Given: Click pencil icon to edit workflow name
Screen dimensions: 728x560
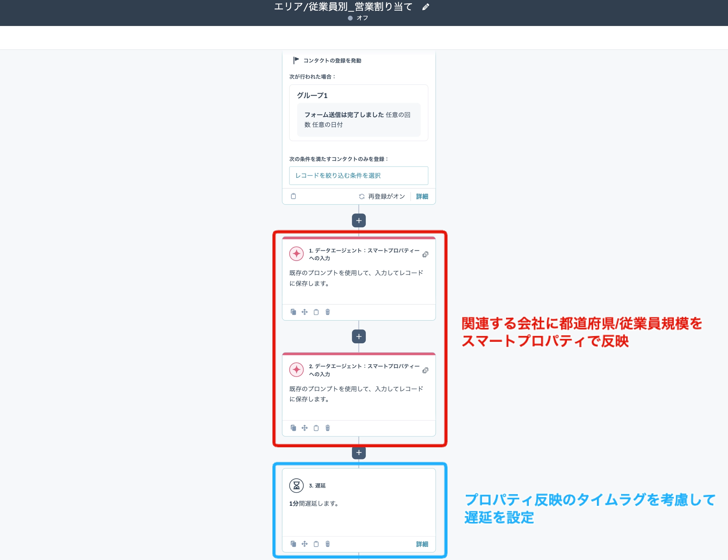Looking at the screenshot, I should pos(426,7).
